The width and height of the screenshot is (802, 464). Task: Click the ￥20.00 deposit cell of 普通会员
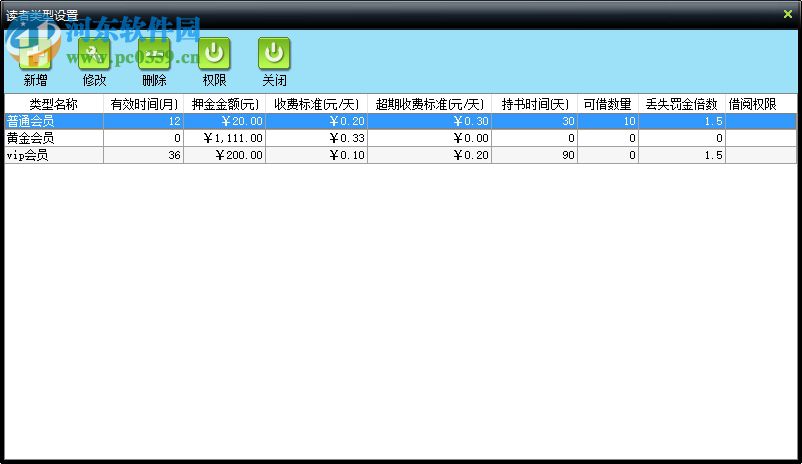pyautogui.click(x=225, y=121)
